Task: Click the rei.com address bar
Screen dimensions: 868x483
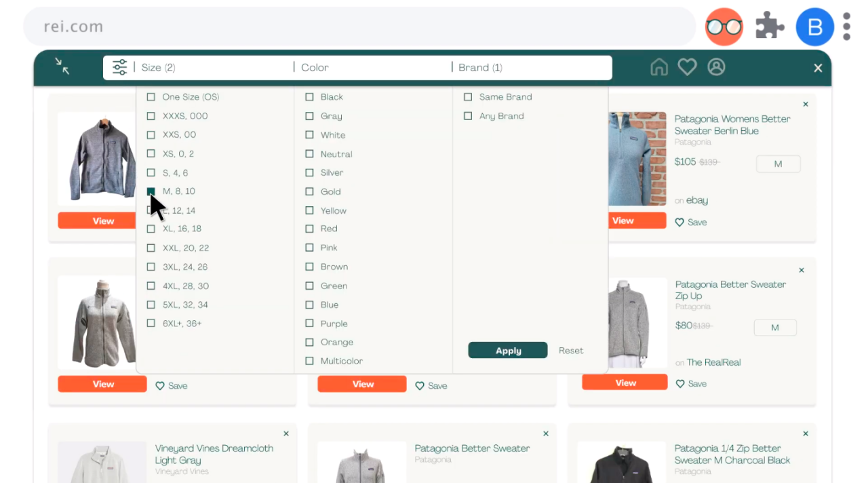Action: [359, 27]
